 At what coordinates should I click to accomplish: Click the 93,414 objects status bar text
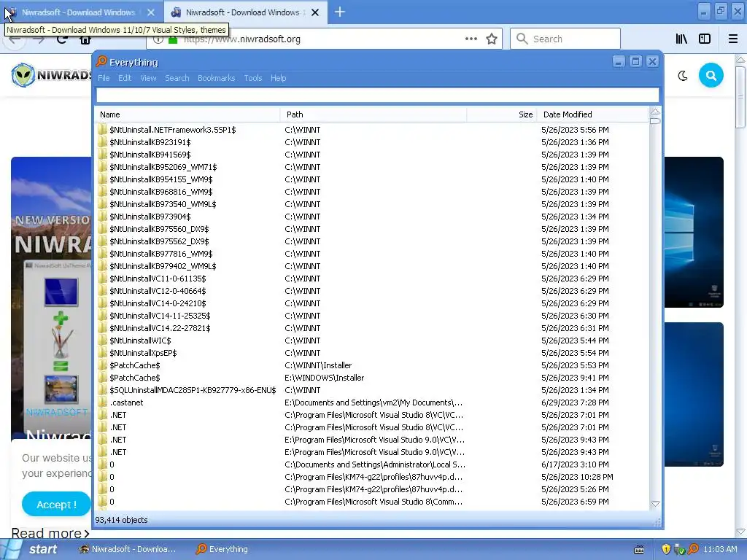pyautogui.click(x=122, y=520)
